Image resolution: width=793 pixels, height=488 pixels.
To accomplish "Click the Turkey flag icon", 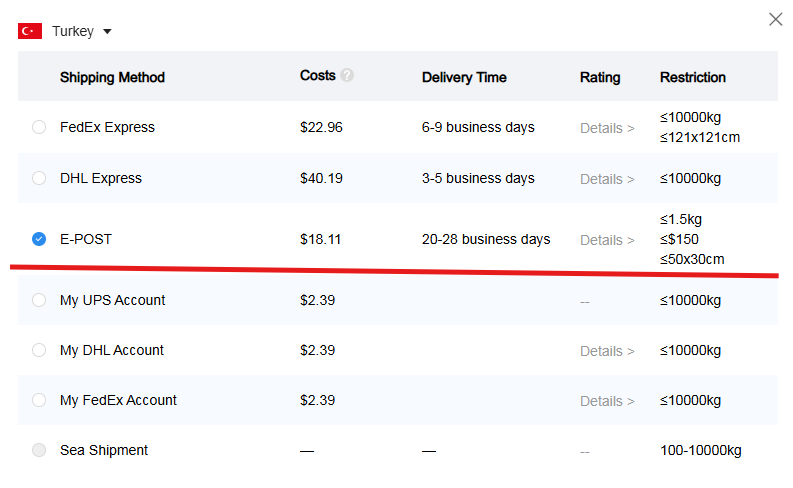I will pyautogui.click(x=30, y=31).
